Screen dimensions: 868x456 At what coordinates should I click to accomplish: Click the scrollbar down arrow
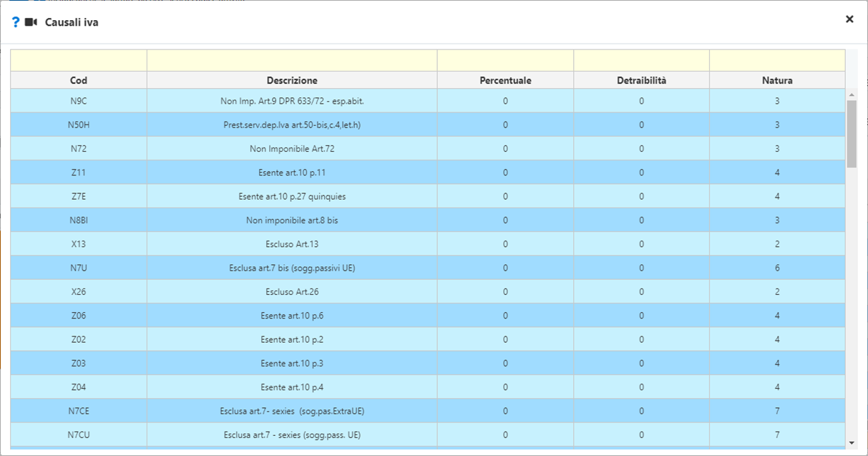pos(852,443)
